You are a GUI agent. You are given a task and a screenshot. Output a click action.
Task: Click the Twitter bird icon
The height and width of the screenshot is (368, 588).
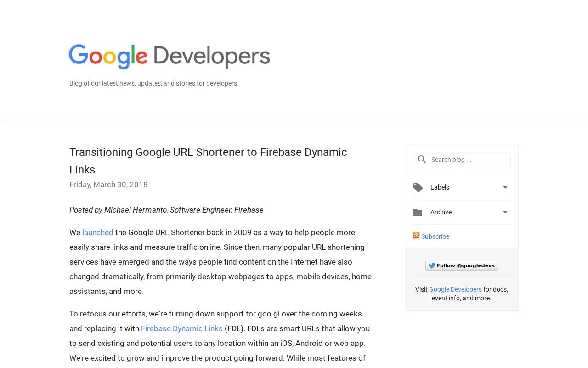(x=432, y=266)
